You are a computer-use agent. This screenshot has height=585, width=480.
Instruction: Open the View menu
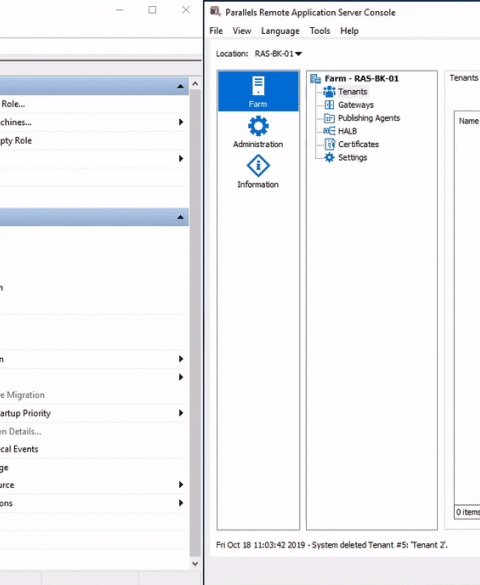(x=242, y=31)
